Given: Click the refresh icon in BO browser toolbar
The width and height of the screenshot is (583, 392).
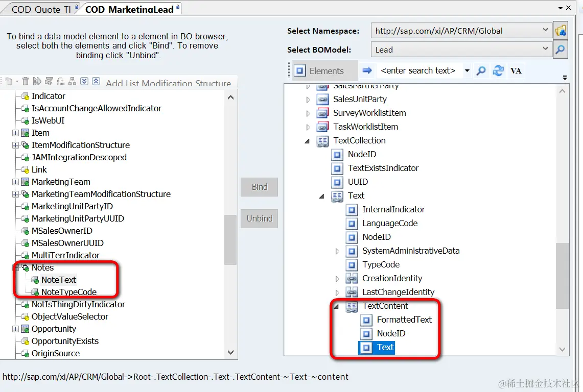Looking at the screenshot, I should [x=498, y=70].
